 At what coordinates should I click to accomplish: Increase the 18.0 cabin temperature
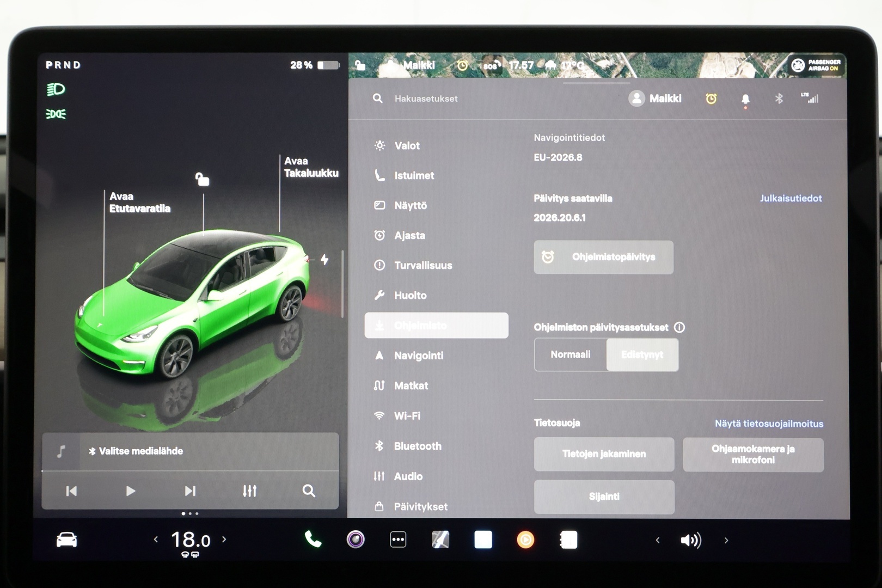[x=224, y=540]
